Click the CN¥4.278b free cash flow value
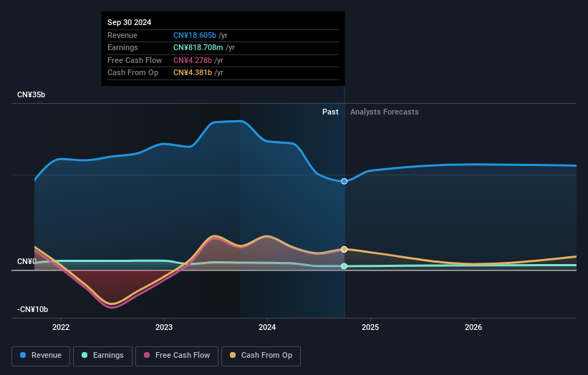The height and width of the screenshot is (375, 588). point(193,60)
